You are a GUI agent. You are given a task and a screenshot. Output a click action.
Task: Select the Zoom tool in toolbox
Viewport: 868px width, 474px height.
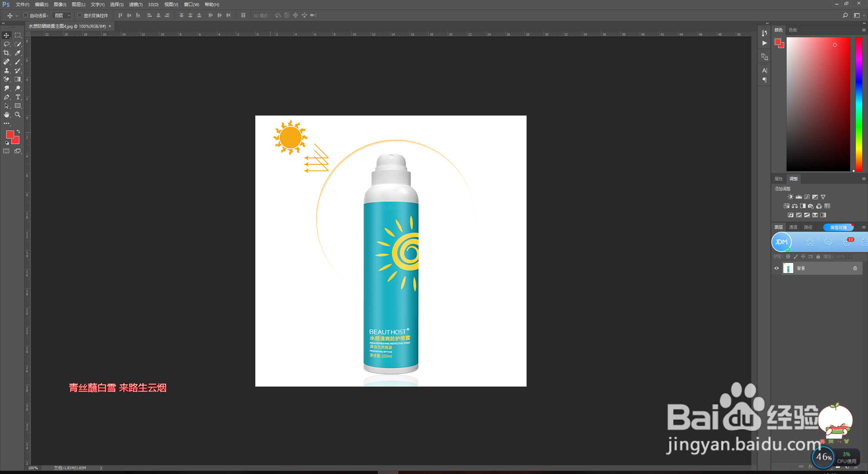pos(18,115)
